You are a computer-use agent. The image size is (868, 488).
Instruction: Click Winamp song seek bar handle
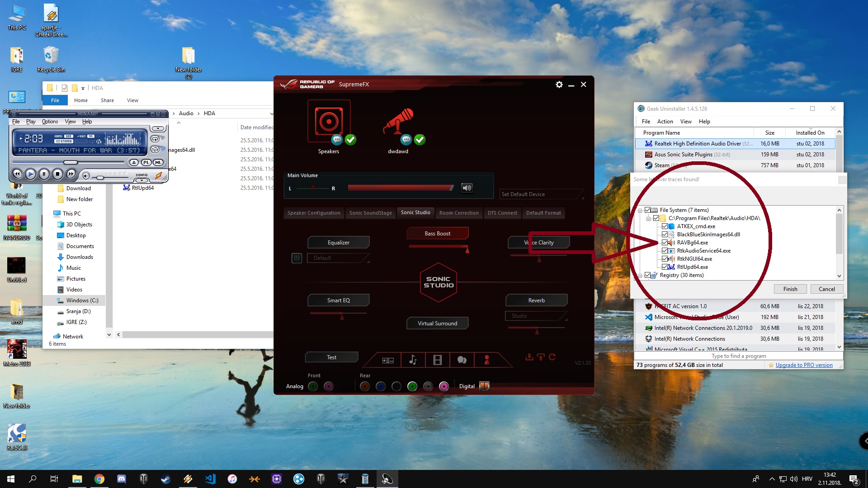tap(71, 163)
